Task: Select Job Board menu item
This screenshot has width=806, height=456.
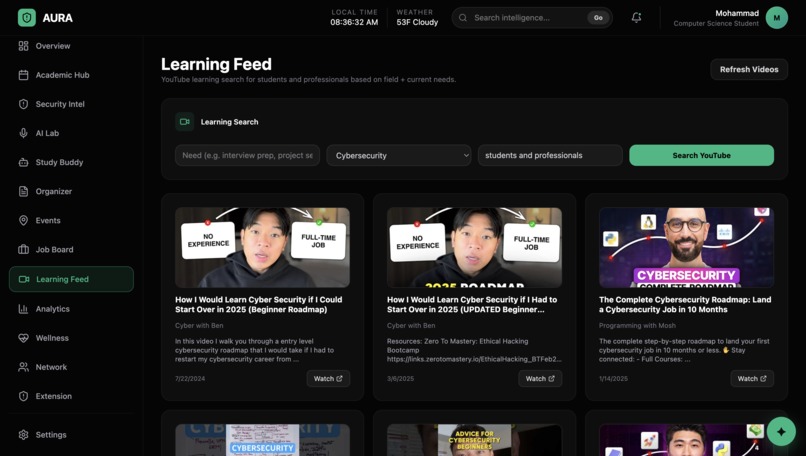Action: coord(71,249)
